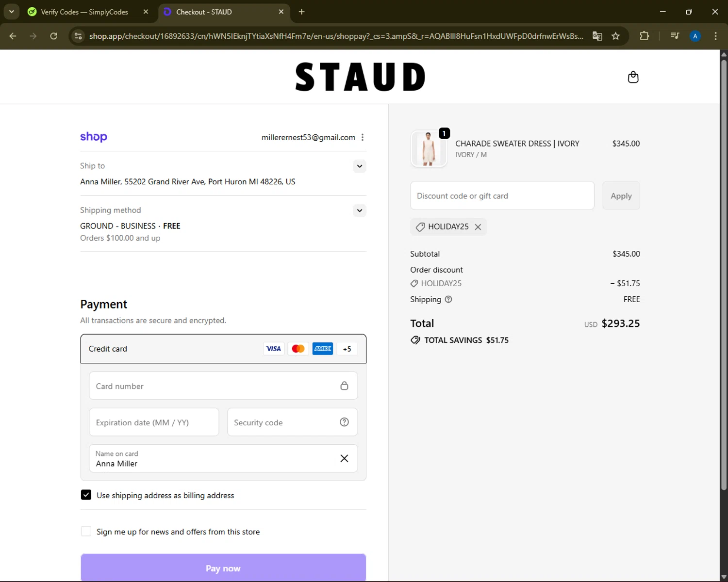
Task: Click the Apply discount button
Action: point(621,196)
